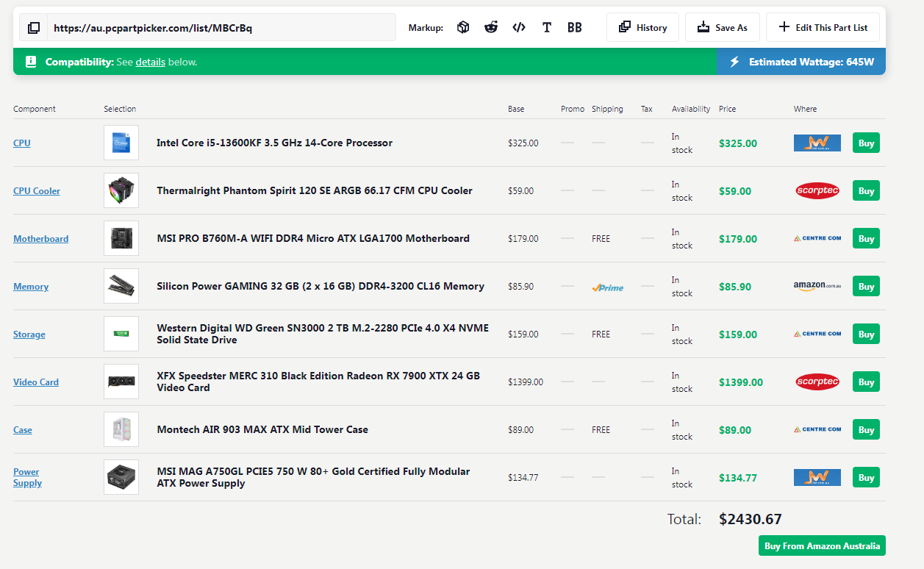
Task: Buy the Intel Core i5-13600KF CPU
Action: click(866, 143)
